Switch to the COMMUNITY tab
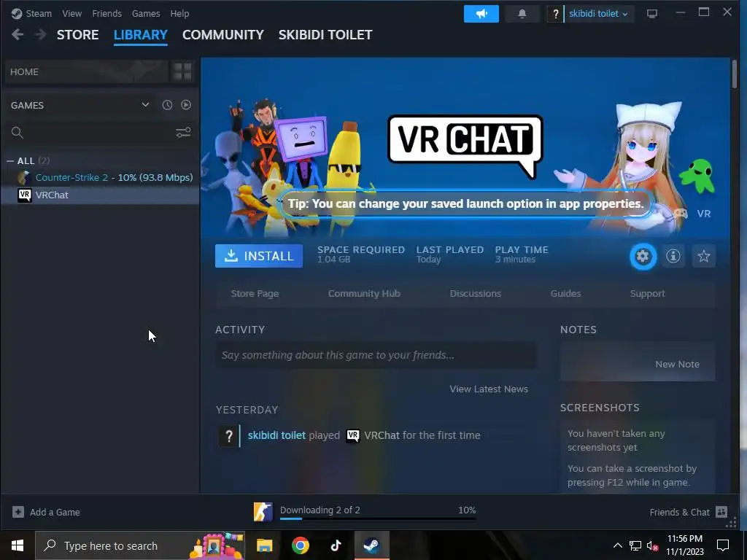Image resolution: width=747 pixels, height=560 pixels. (223, 35)
